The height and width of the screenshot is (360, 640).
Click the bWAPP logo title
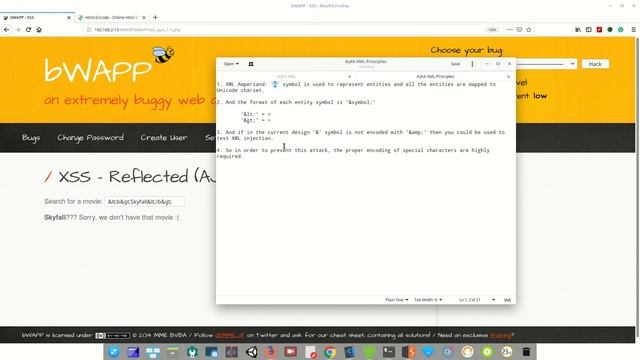pyautogui.click(x=98, y=70)
